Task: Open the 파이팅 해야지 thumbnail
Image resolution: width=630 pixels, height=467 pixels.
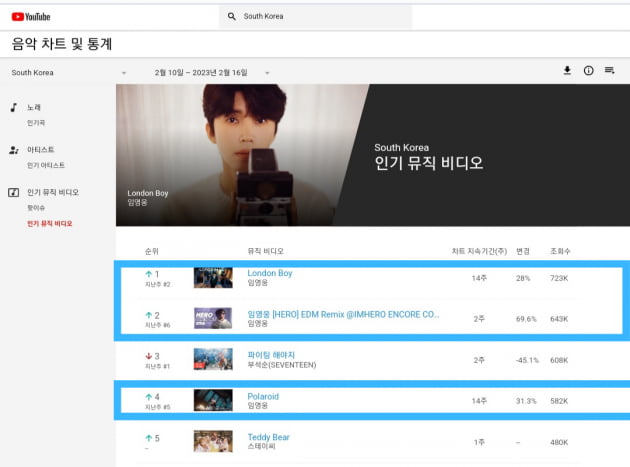Action: (213, 359)
